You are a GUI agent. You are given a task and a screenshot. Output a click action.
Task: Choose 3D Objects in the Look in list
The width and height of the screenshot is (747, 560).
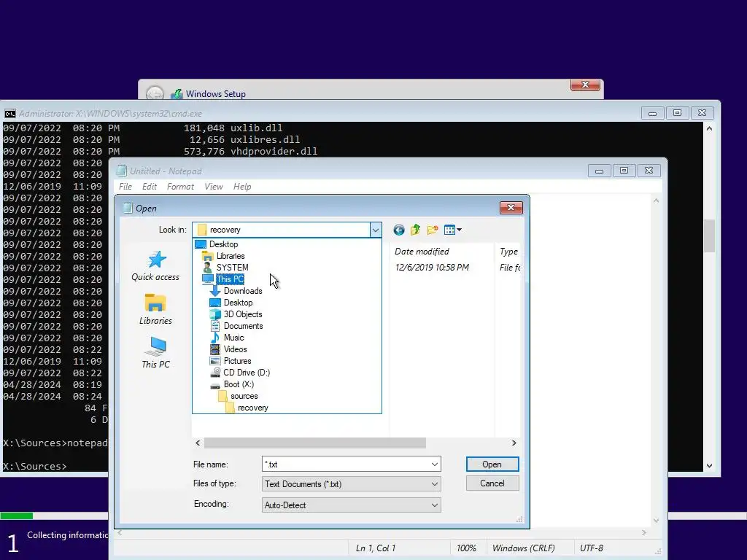pos(243,314)
